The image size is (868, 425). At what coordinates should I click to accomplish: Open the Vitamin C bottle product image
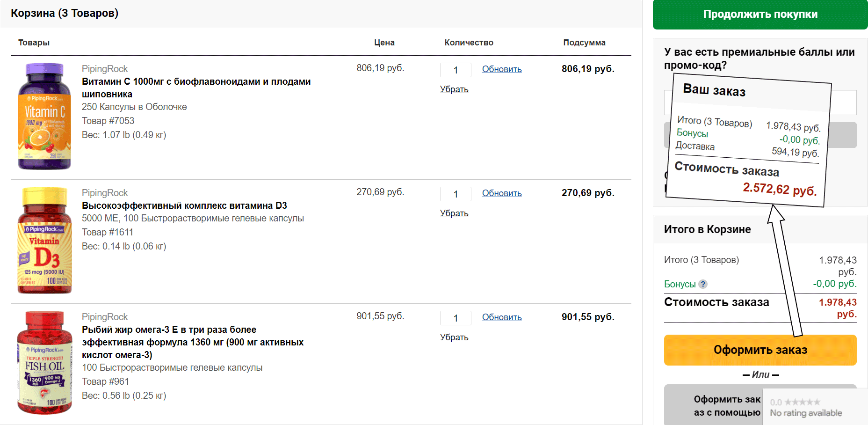(44, 116)
